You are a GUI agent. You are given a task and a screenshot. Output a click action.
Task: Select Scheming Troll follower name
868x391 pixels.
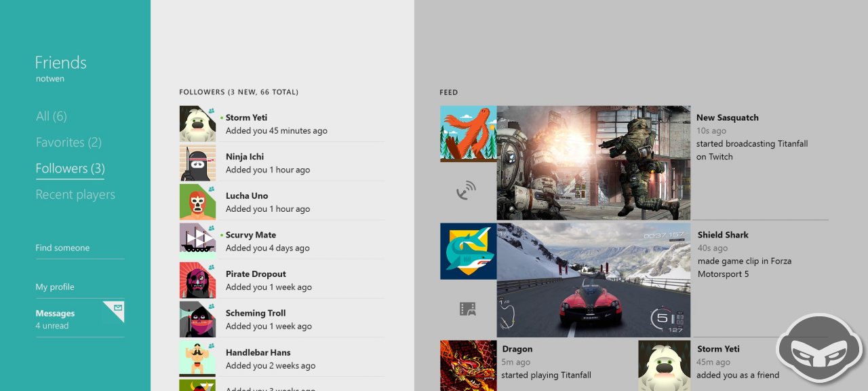tap(256, 313)
